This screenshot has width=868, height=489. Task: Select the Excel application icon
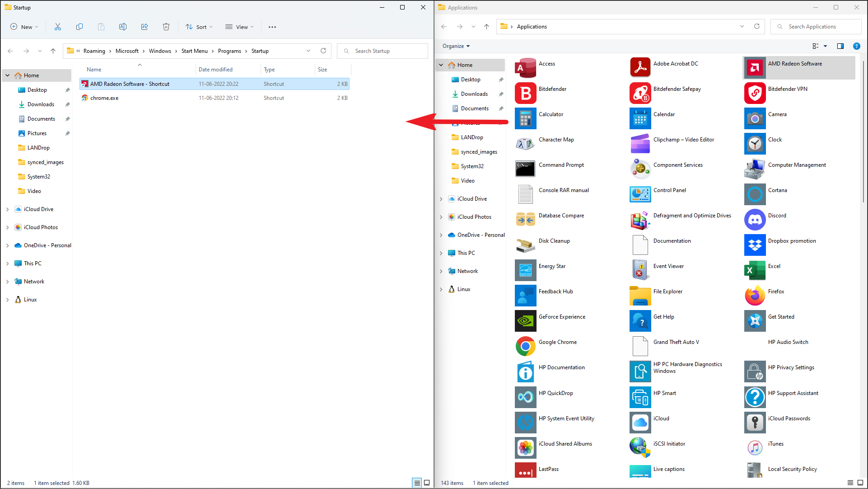point(755,270)
